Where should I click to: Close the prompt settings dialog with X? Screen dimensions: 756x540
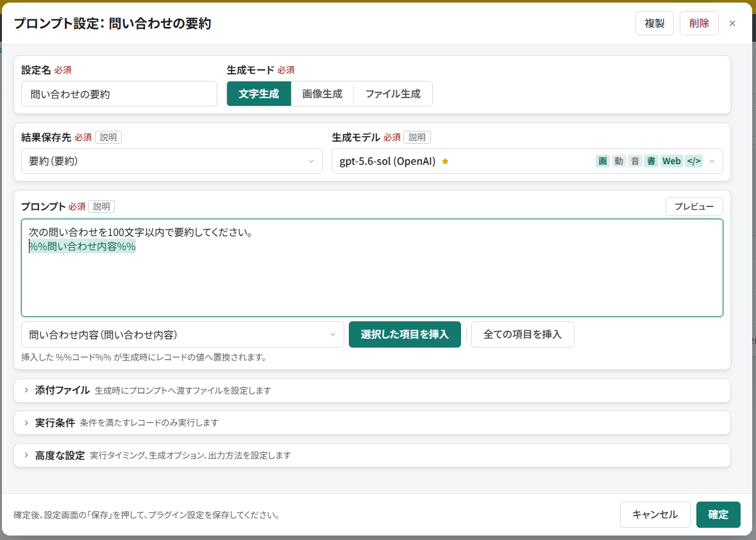coord(732,23)
